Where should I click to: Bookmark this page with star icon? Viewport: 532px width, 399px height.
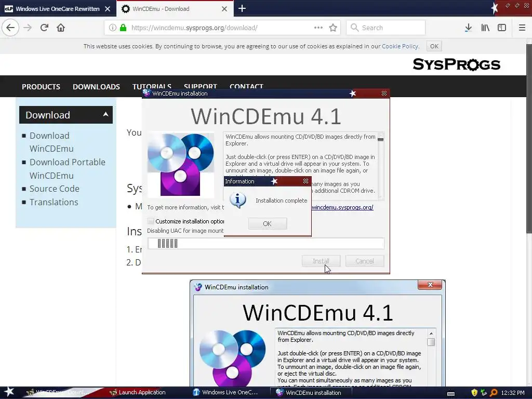333,28
